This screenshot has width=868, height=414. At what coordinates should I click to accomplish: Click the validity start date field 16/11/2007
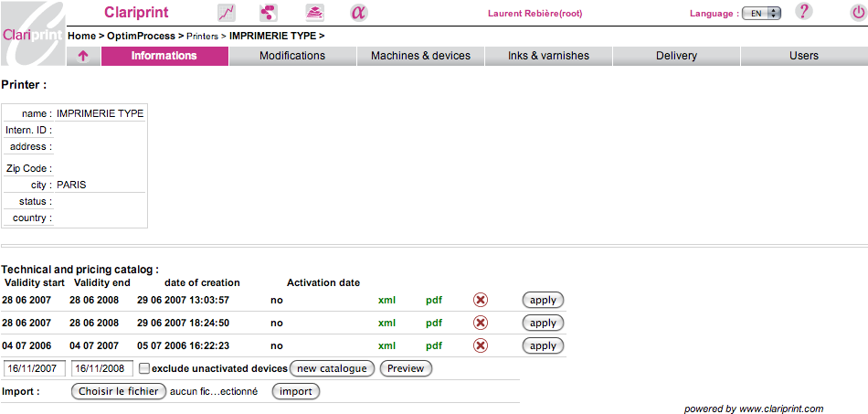tap(33, 368)
